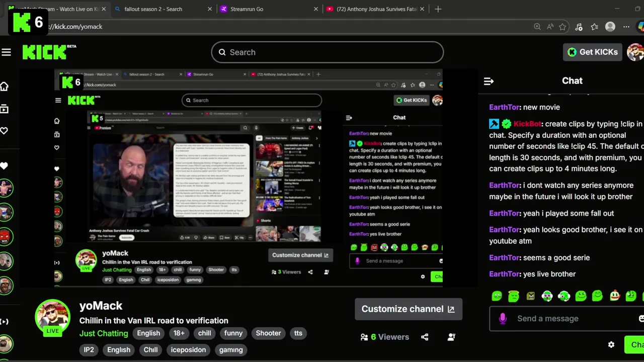The width and height of the screenshot is (644, 362).
Task: Click Get KICKs button
Action: (x=593, y=52)
